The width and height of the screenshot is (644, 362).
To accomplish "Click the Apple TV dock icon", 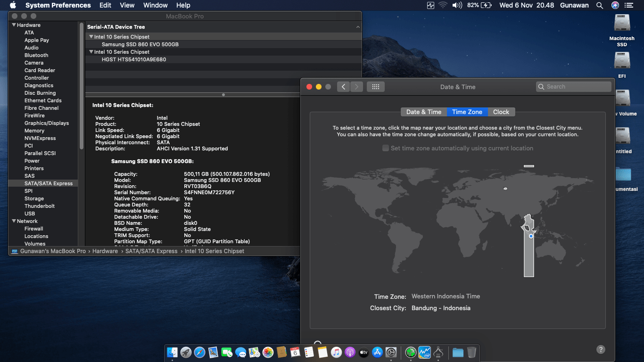I will 363,352.
